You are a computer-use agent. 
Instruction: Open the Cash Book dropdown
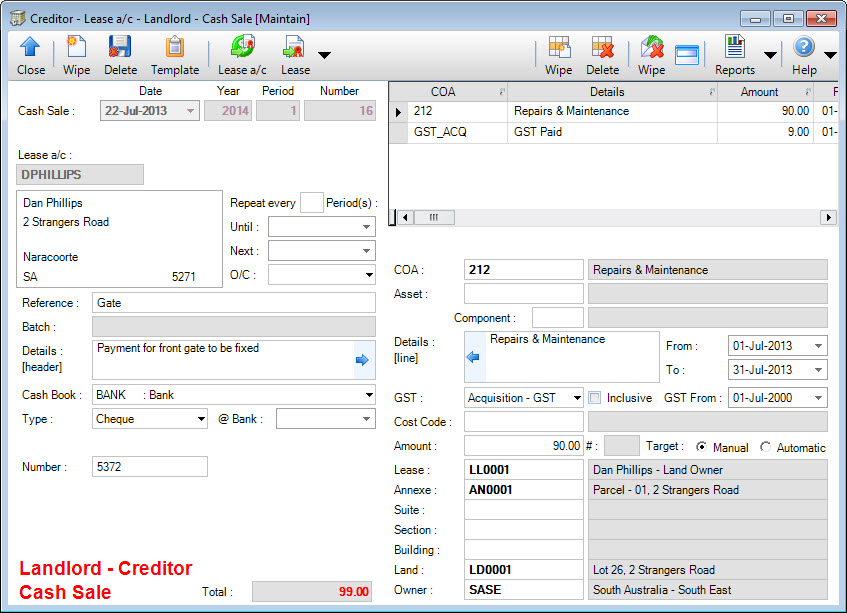point(369,395)
